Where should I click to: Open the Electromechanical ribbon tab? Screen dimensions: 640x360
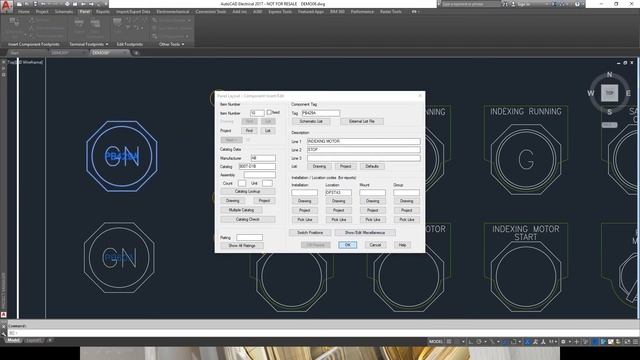click(x=173, y=12)
